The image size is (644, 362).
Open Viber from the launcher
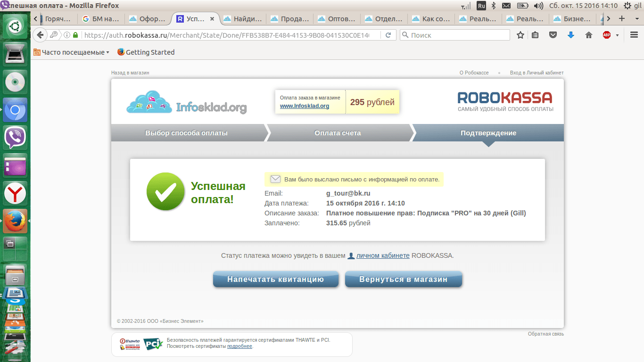[x=16, y=138]
